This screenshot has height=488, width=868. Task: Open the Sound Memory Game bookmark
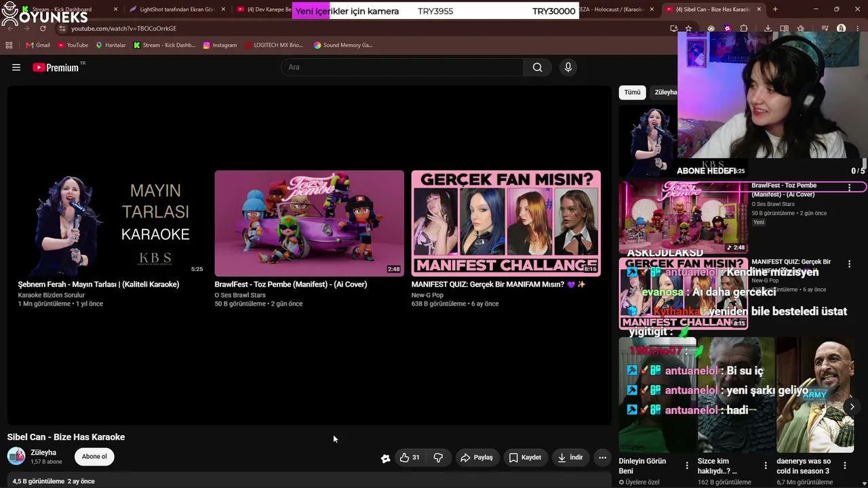point(343,45)
